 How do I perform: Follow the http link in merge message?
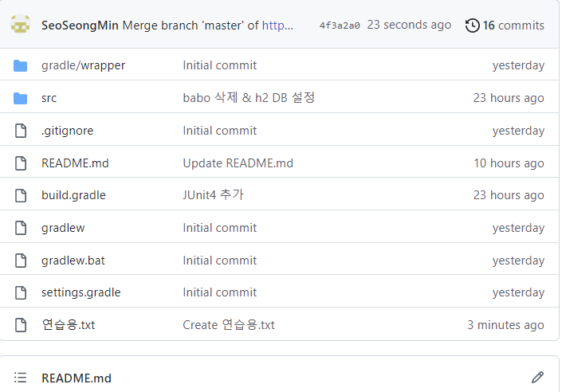[x=277, y=25]
